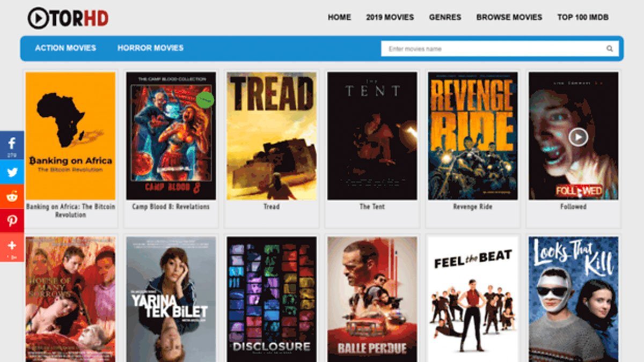Viewport: 644px width, 362px height.
Task: Open the Disclosure movie poster
Action: 272,299
